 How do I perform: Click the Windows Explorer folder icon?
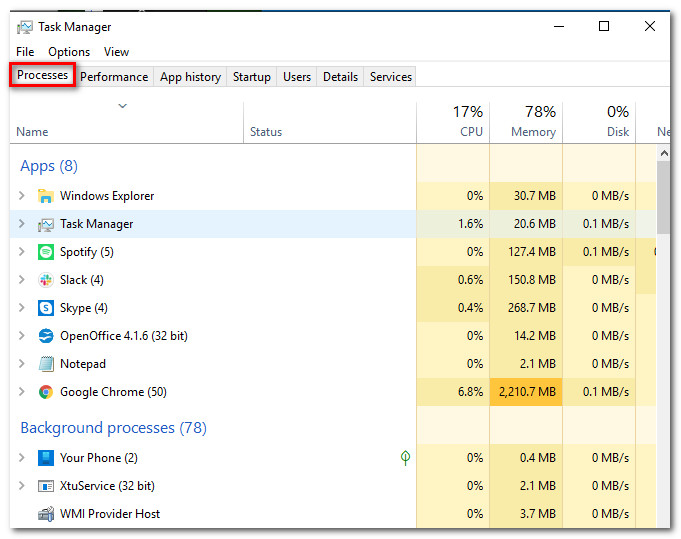click(x=45, y=196)
